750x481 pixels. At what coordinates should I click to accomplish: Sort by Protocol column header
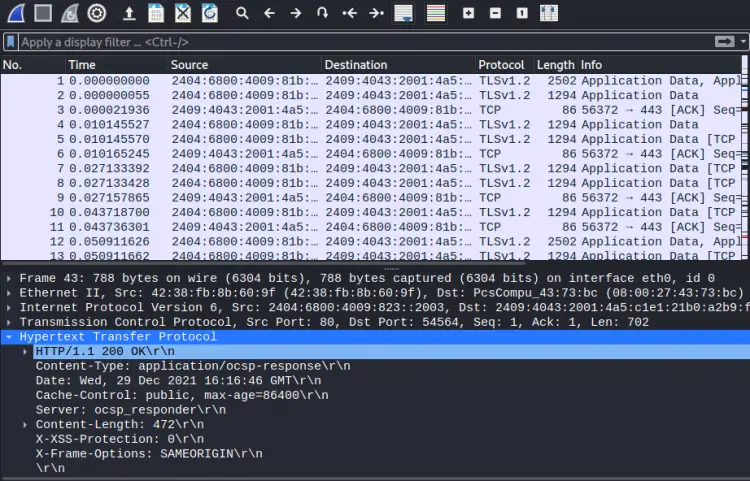click(505, 65)
